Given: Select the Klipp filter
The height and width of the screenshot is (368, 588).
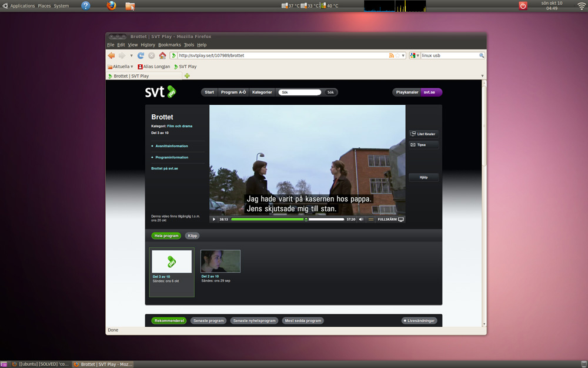Looking at the screenshot, I should 192,236.
